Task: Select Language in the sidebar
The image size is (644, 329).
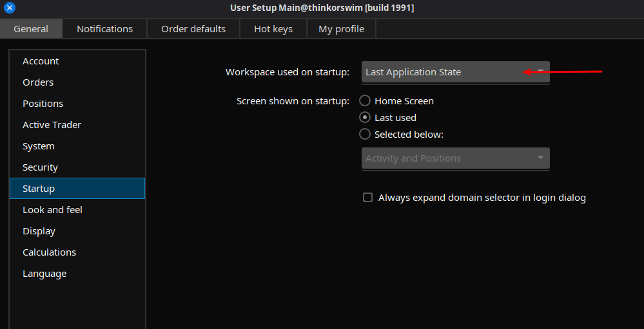Action: coord(77,274)
